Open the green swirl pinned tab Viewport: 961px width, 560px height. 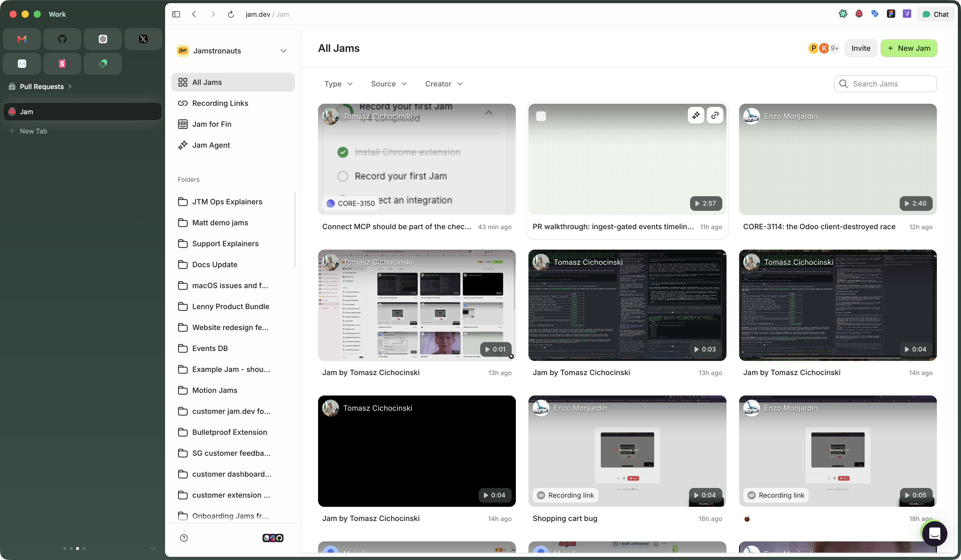(x=103, y=63)
